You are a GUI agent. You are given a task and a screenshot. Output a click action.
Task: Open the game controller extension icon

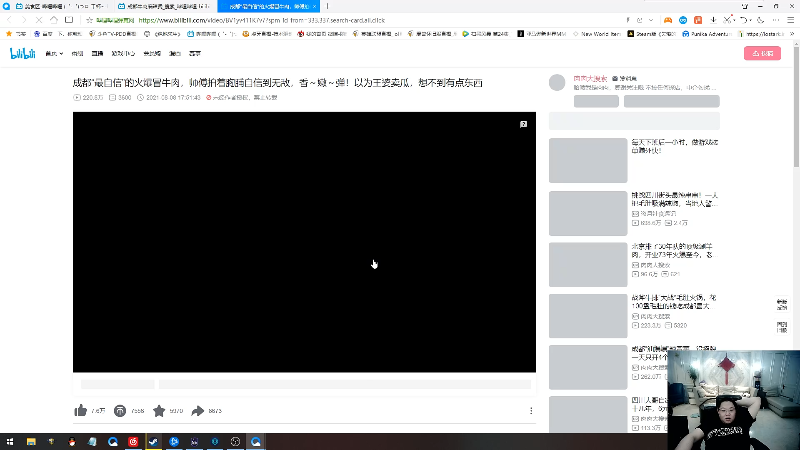(667, 20)
